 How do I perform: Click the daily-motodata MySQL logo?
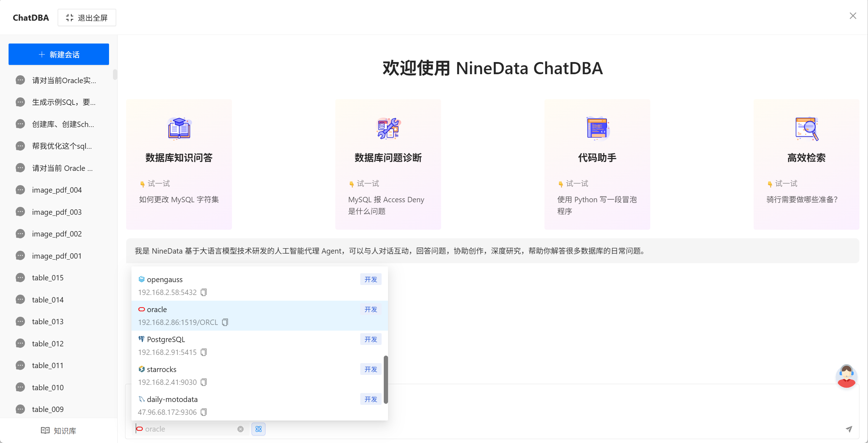point(141,399)
